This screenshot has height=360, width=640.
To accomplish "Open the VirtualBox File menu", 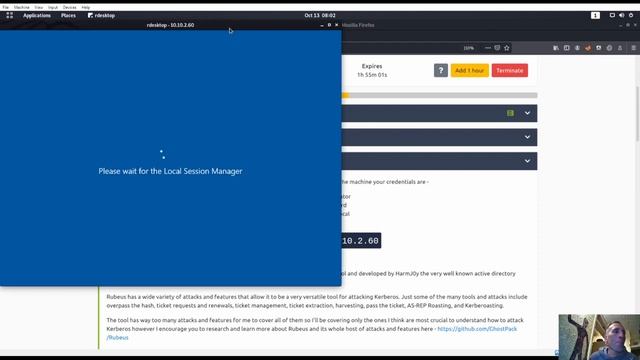I will point(5,7).
